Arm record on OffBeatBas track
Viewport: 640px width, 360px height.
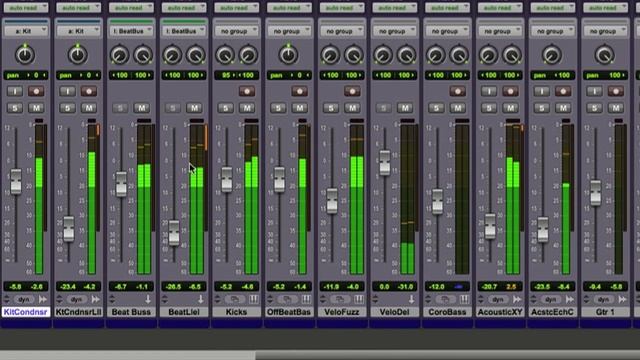(x=299, y=91)
